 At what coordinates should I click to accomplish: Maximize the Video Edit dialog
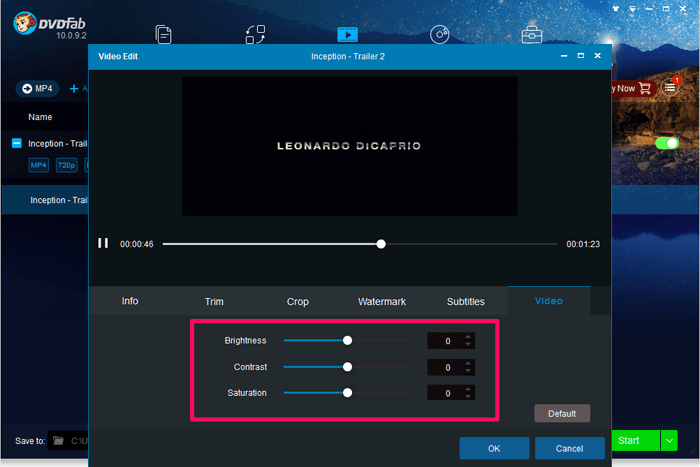pos(580,56)
